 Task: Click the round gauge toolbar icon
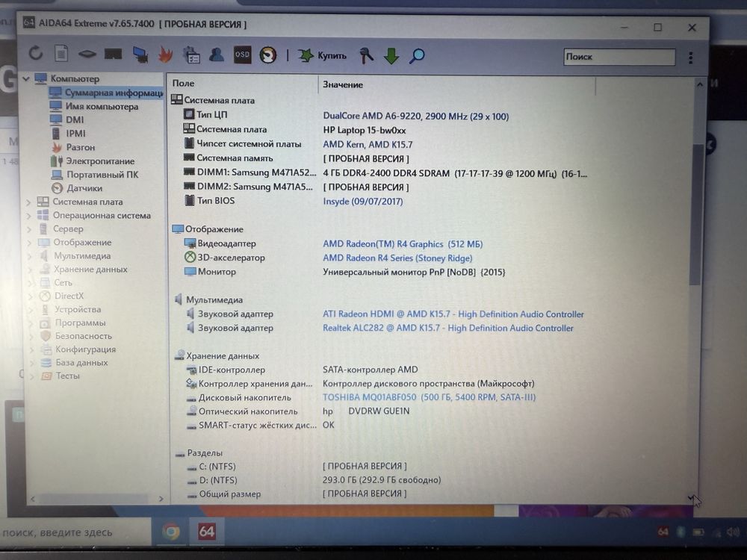267,55
